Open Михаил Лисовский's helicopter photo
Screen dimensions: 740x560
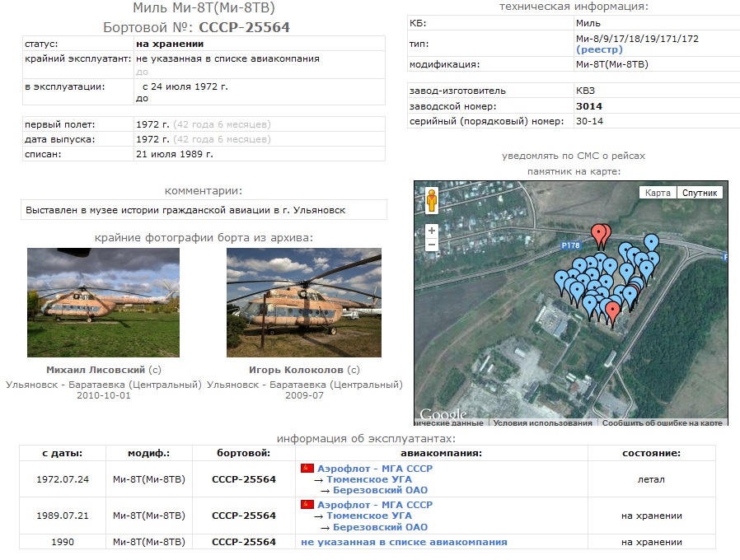click(103, 302)
